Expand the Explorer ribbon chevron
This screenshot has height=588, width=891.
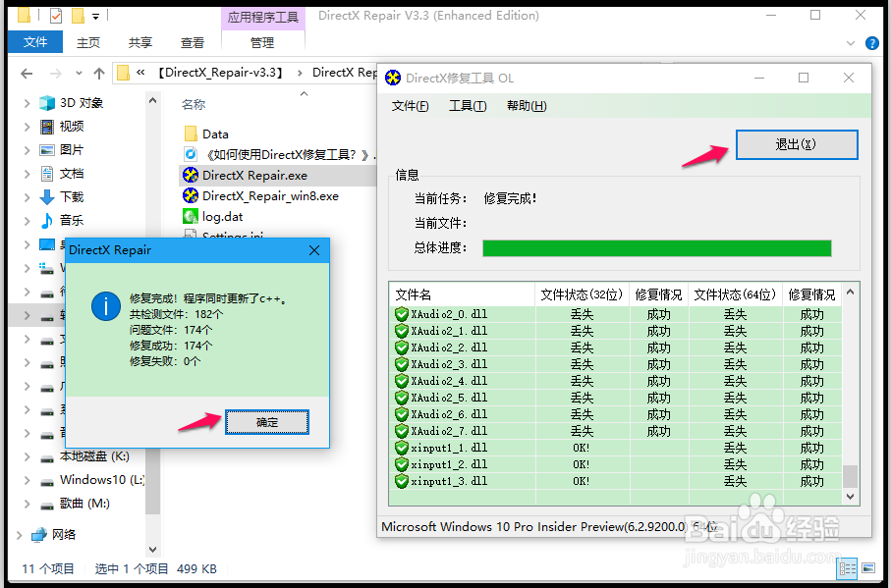pyautogui.click(x=850, y=43)
